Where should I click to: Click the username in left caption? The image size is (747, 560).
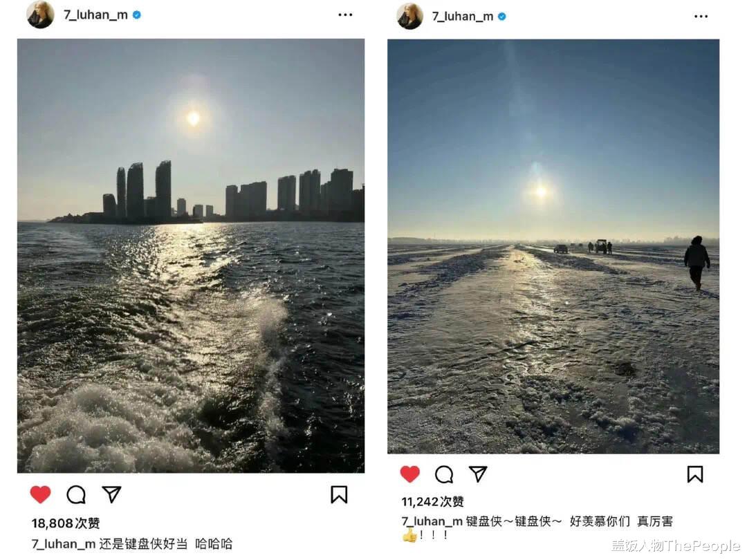[x=64, y=544]
